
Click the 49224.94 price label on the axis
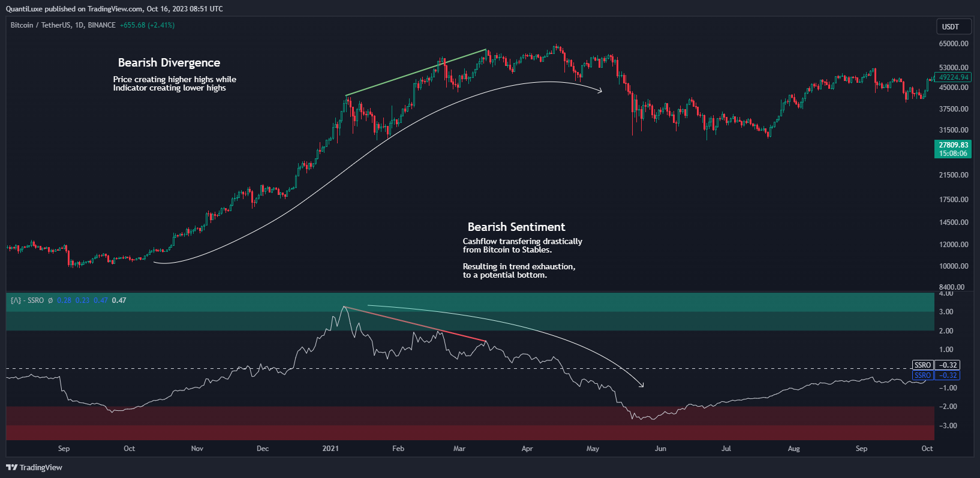coord(953,77)
